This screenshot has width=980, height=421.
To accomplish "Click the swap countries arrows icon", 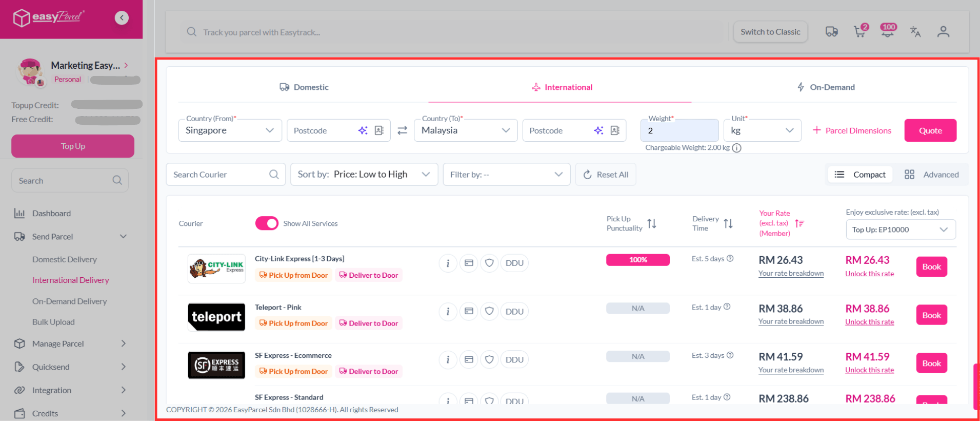I will pyautogui.click(x=403, y=130).
